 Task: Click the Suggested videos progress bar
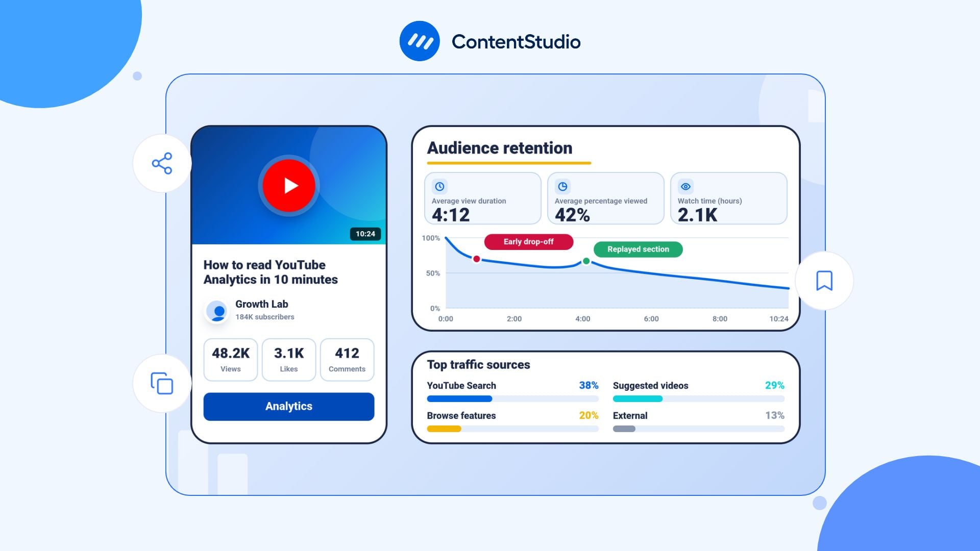coord(699,399)
